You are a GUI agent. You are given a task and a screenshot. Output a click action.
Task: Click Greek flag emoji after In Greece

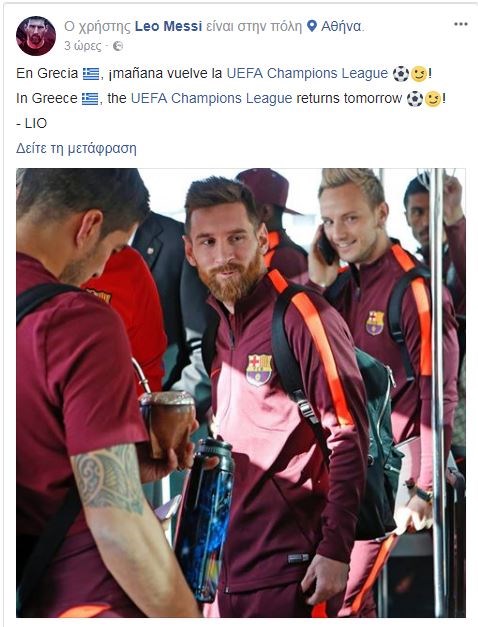(x=90, y=99)
